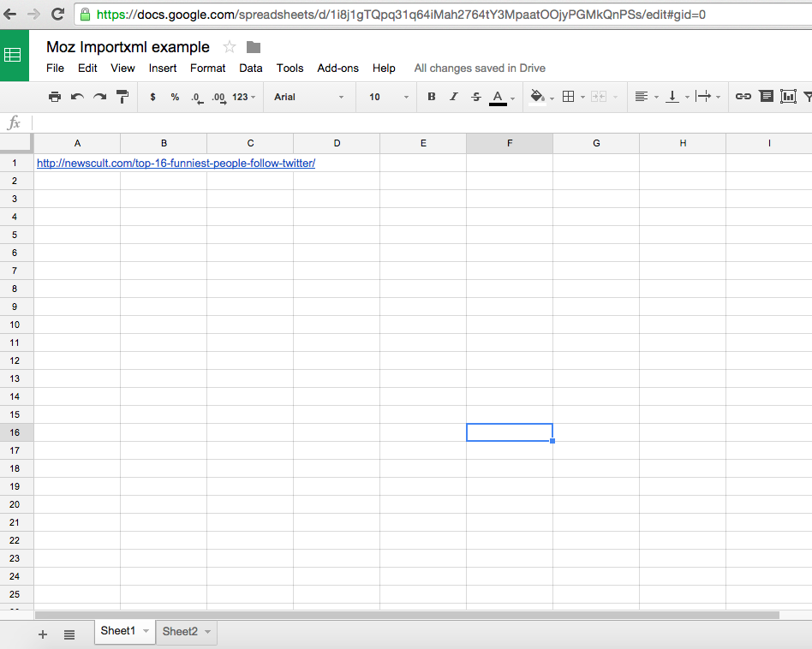Open the Data menu
Image resolution: width=812 pixels, height=649 pixels.
250,68
